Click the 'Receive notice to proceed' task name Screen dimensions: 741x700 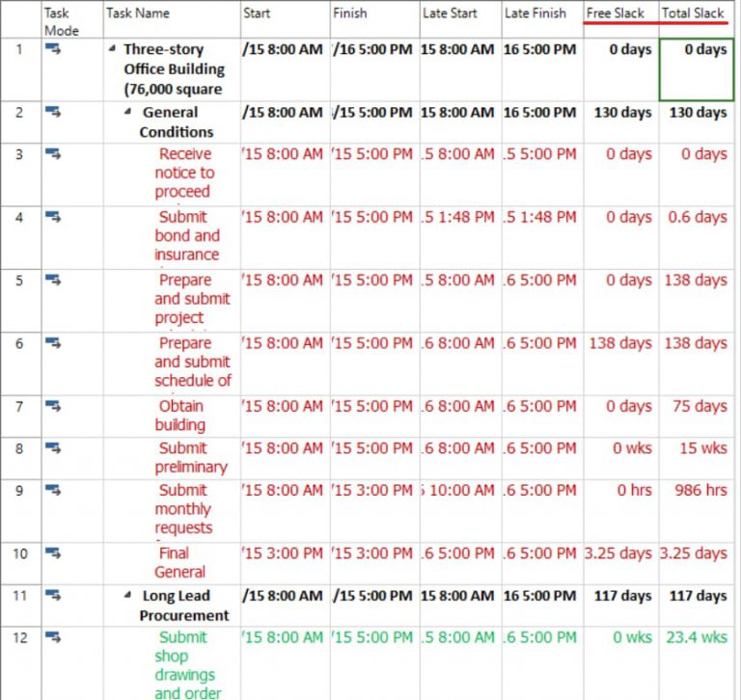click(183, 173)
